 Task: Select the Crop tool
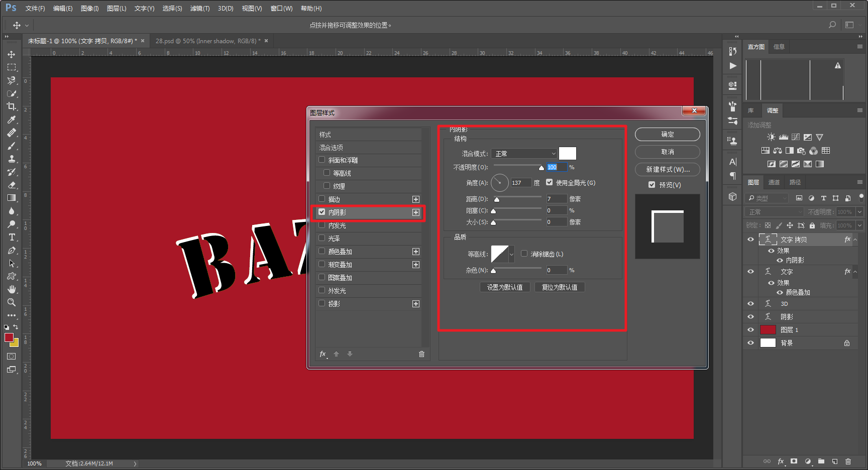[12, 106]
